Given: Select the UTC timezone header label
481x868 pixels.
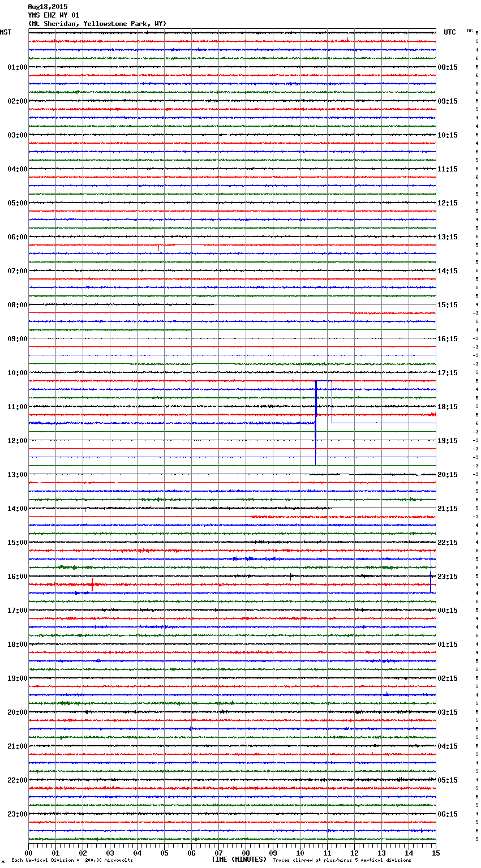Looking at the screenshot, I should pos(449,32).
